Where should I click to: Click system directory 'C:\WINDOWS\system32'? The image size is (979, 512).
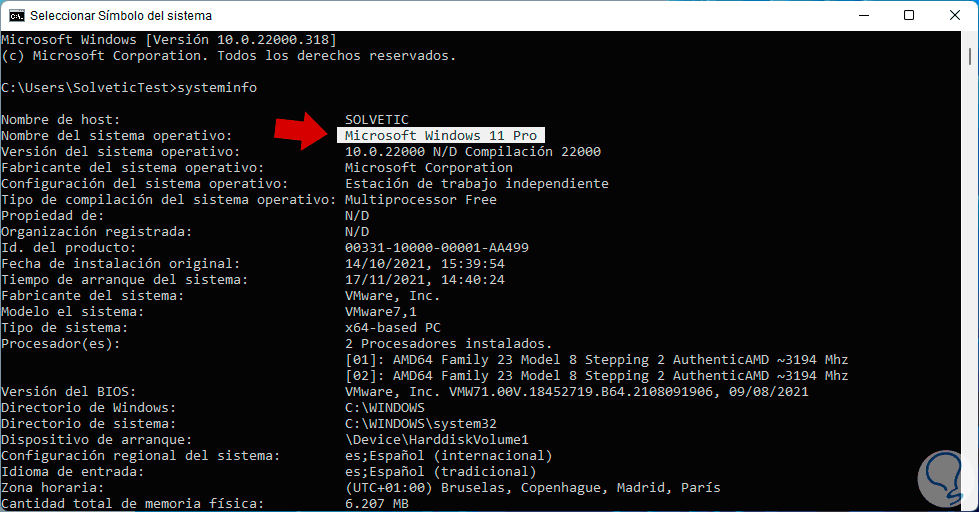420,424
